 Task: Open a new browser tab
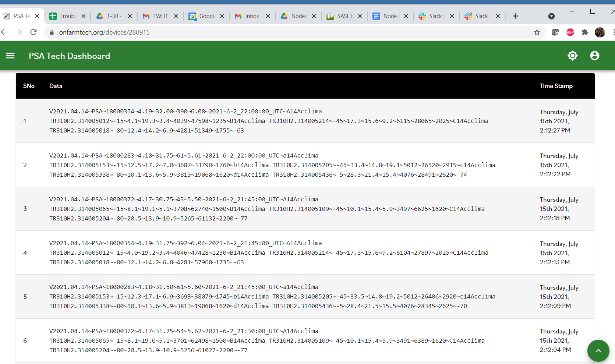(x=515, y=16)
